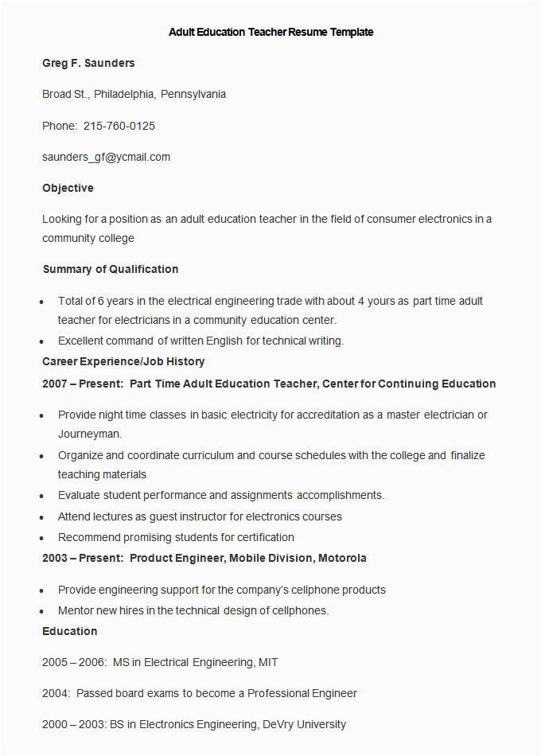Screen dimensions: 541x756
Task: Click the Passed board exams line
Action: tap(200, 693)
